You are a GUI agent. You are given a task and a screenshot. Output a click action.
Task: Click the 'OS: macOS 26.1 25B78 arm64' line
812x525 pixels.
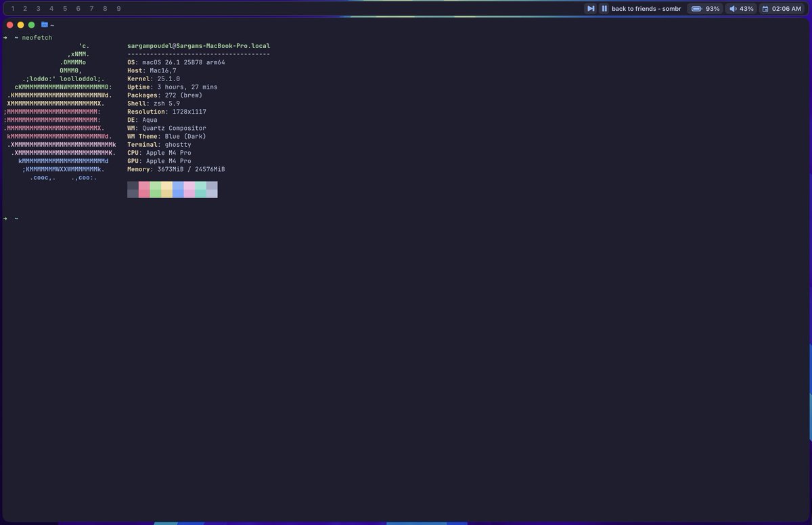176,62
